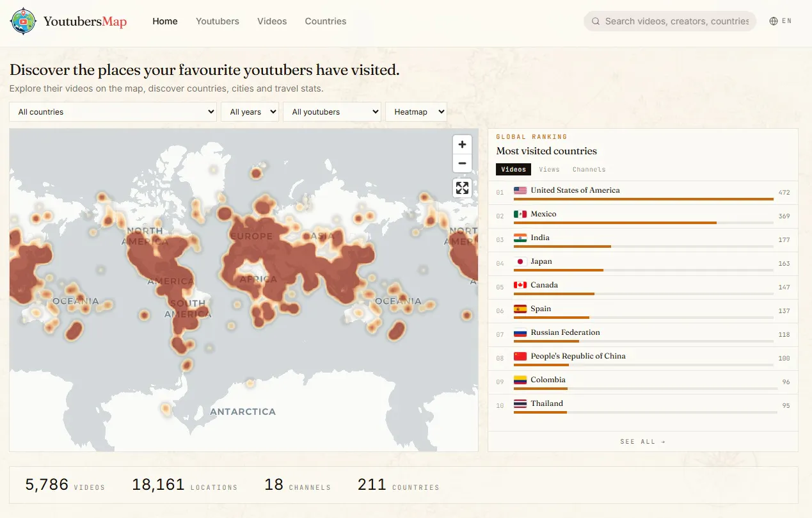Click the Mexico ranking bar

point(644,223)
